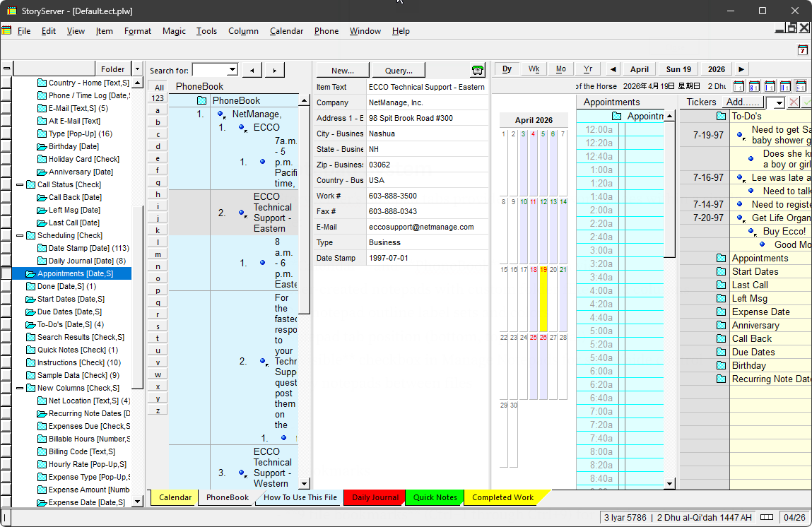Click the status bar keyboard indicator icon

tap(767, 517)
